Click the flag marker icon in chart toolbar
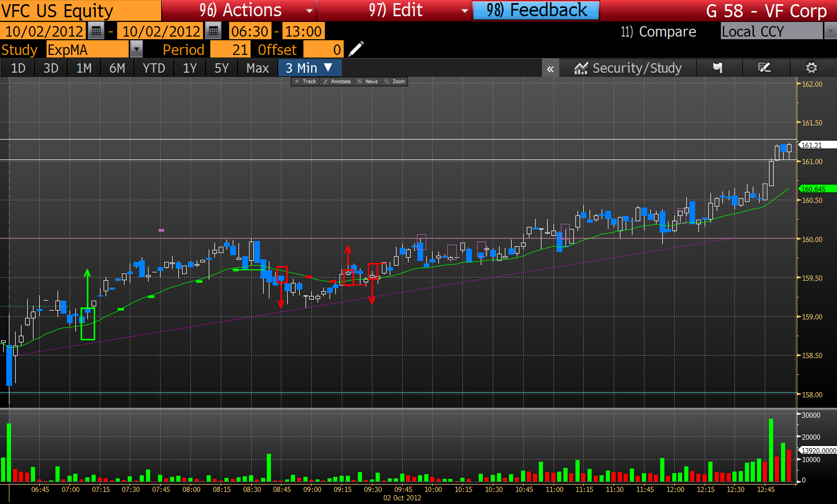Viewport: 837px width, 504px height. 718,68
